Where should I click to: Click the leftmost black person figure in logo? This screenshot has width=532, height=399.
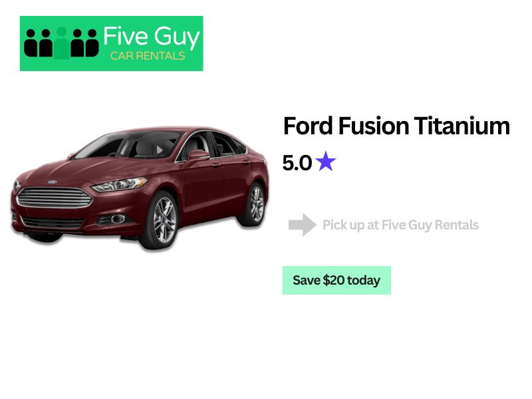(x=31, y=43)
